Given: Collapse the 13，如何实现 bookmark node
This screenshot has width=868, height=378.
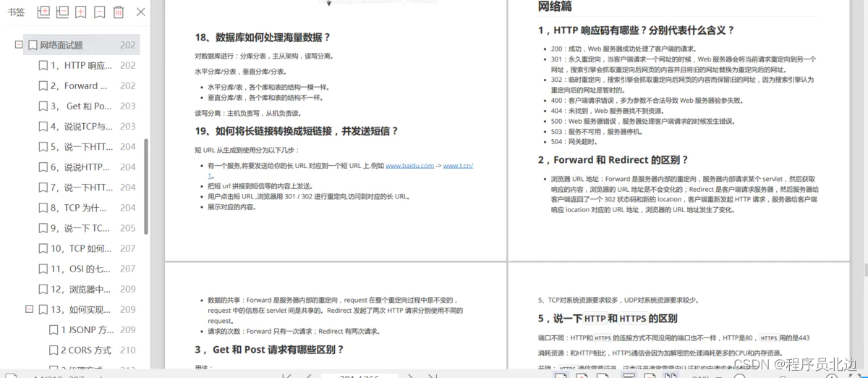Looking at the screenshot, I should pos(29,309).
